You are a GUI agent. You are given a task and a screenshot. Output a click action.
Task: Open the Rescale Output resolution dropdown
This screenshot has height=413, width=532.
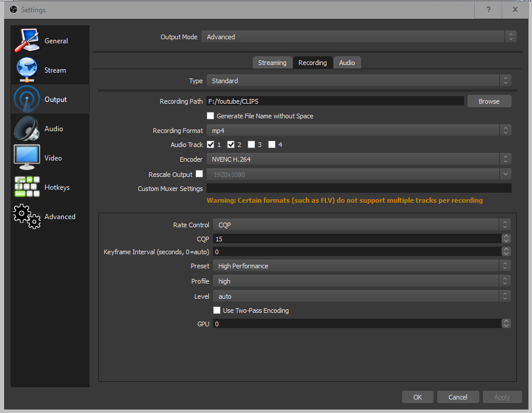(359, 174)
